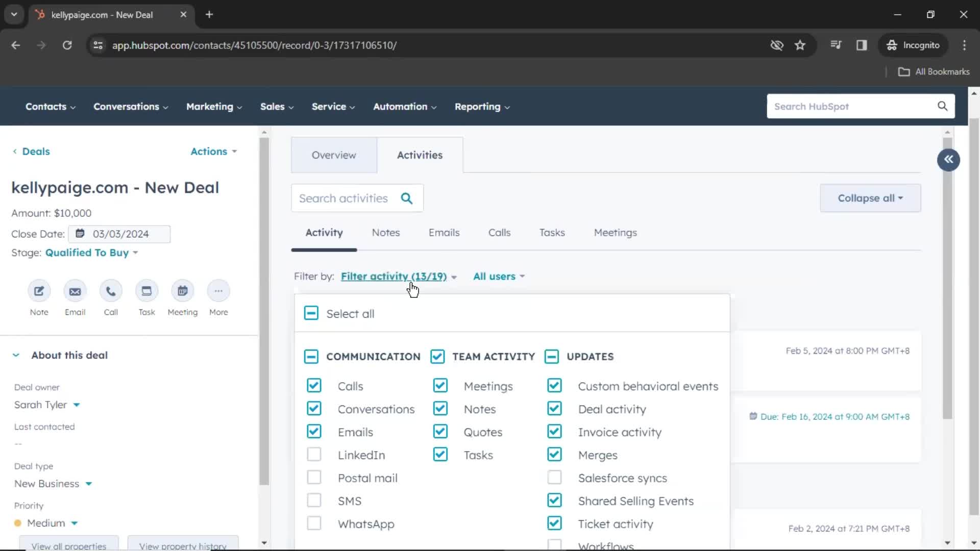The height and width of the screenshot is (551, 980).
Task: Open All Bookmarks folder
Action: (x=934, y=72)
